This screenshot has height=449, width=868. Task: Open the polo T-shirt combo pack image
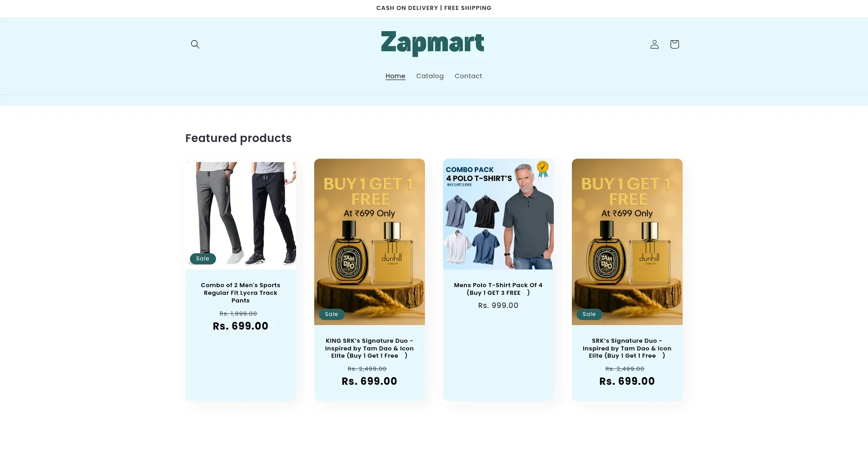pyautogui.click(x=498, y=214)
